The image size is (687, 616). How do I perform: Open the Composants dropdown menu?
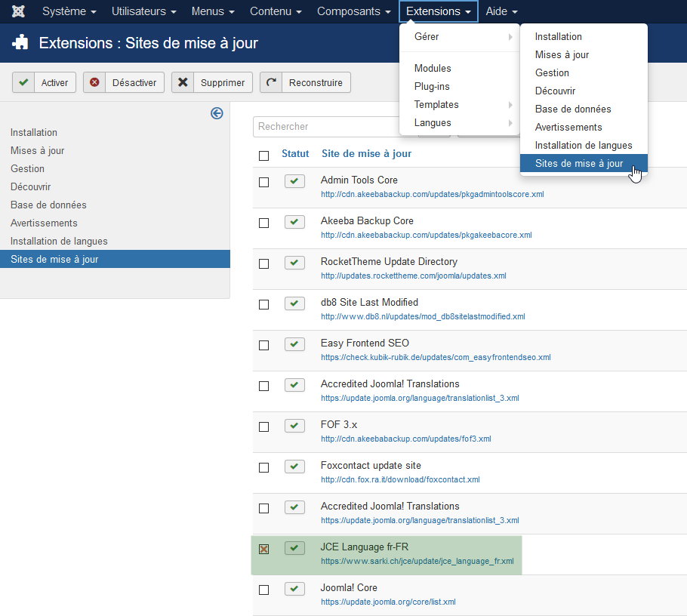[x=353, y=11]
